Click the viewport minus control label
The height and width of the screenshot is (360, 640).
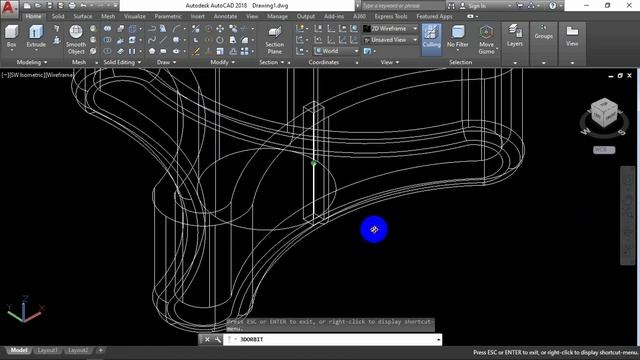point(5,75)
